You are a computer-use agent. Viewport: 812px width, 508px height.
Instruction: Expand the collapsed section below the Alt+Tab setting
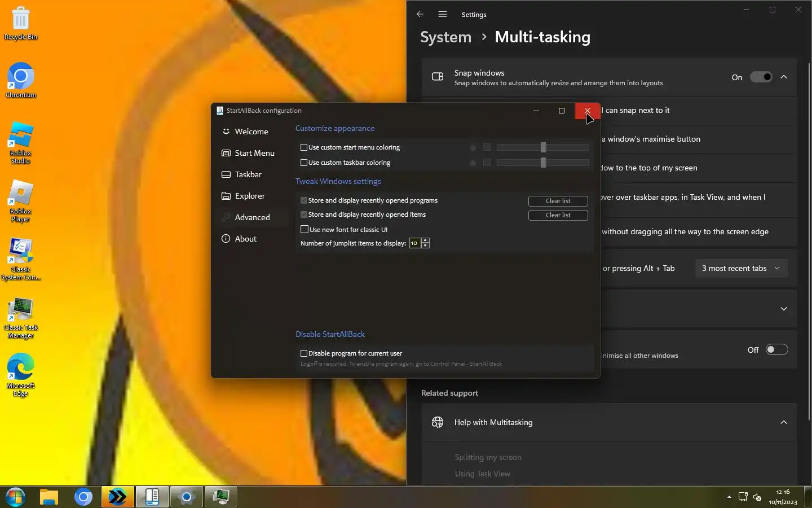click(x=784, y=309)
